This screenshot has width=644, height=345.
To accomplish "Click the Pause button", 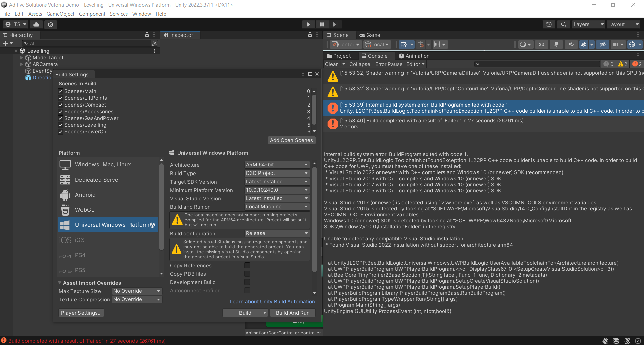I will coord(322,24).
